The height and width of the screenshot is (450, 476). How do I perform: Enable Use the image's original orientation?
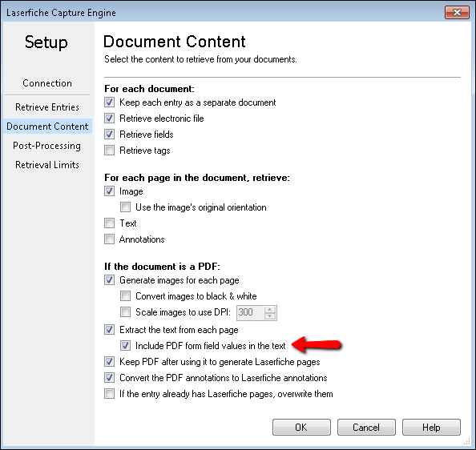[x=125, y=207]
